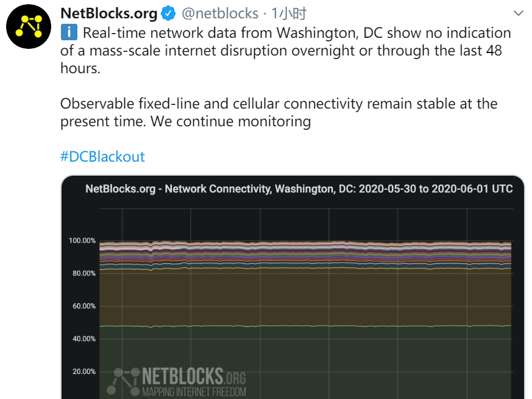
Task: Visit the @netblocks handle
Action: point(220,13)
